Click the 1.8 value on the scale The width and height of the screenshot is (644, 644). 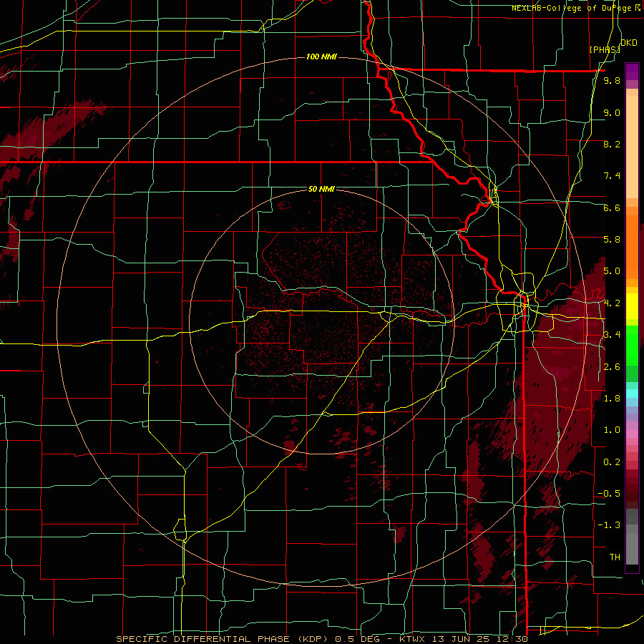612,399
